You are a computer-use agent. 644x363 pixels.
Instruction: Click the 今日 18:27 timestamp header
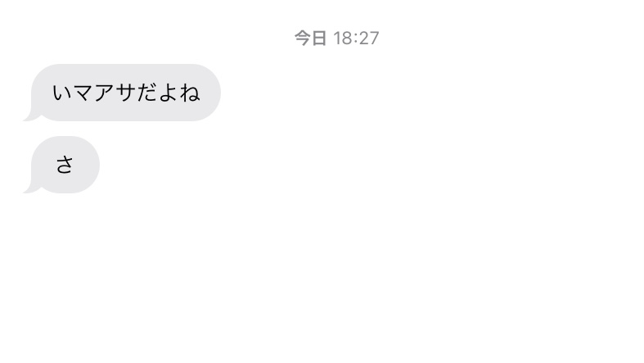pyautogui.click(x=336, y=39)
